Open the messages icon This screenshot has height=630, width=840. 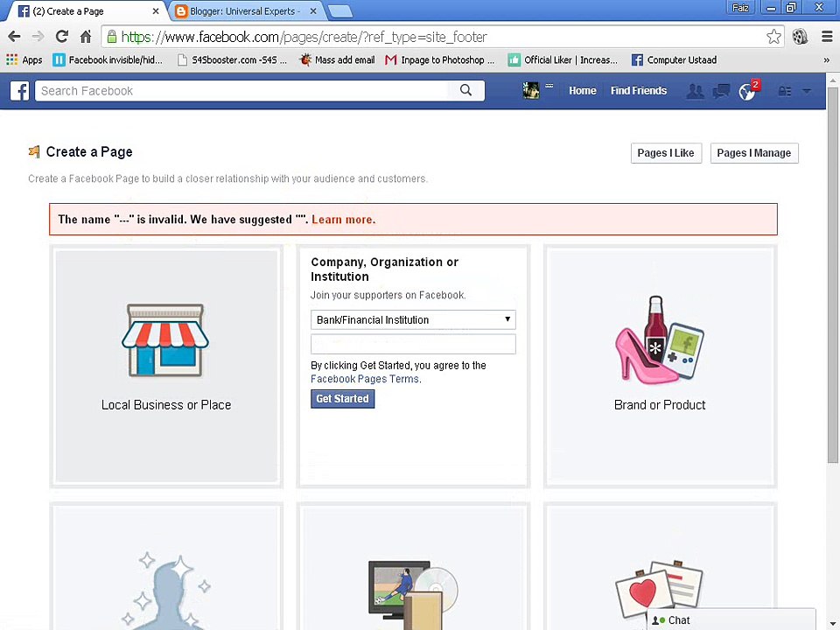tap(721, 91)
